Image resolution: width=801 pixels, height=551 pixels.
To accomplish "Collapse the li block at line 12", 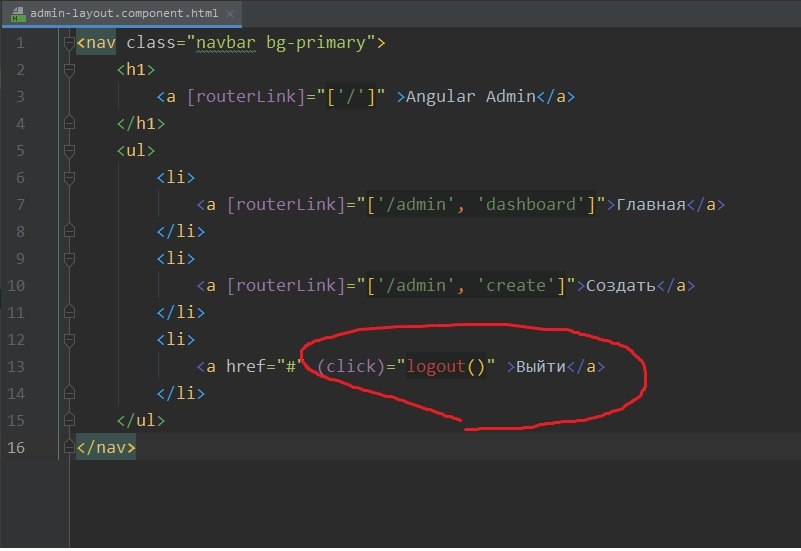I will click(69, 340).
